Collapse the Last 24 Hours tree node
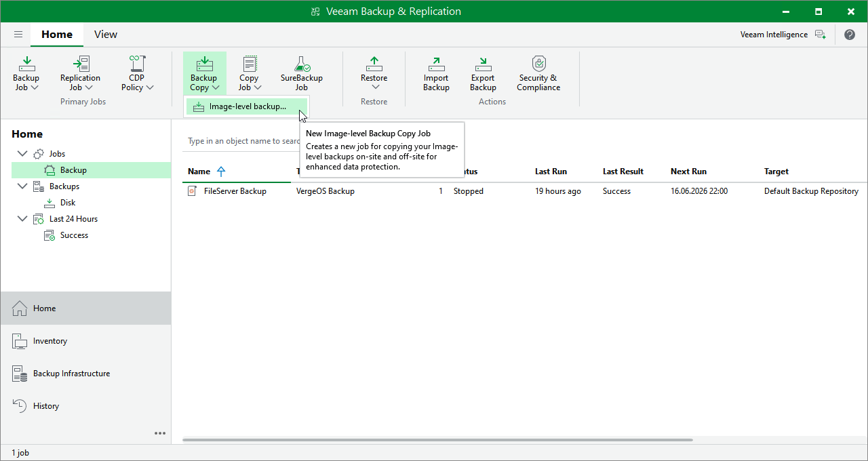The image size is (868, 461). (x=22, y=219)
